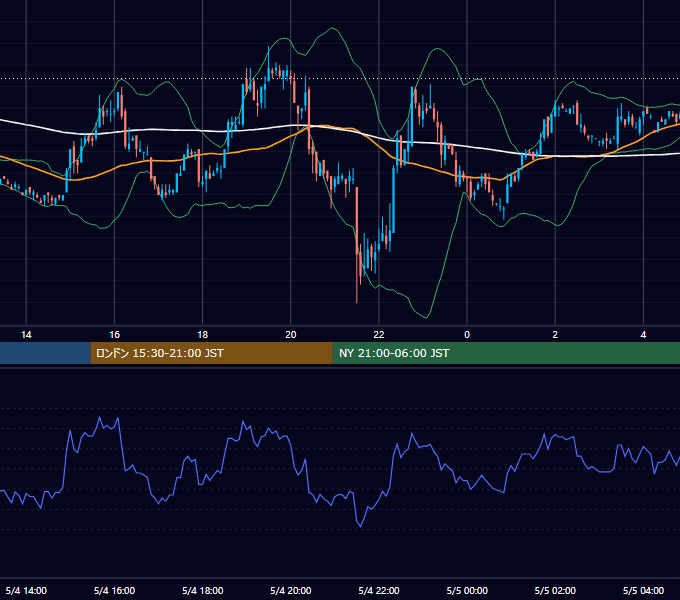Click the 2 hour axis label

coord(555,335)
